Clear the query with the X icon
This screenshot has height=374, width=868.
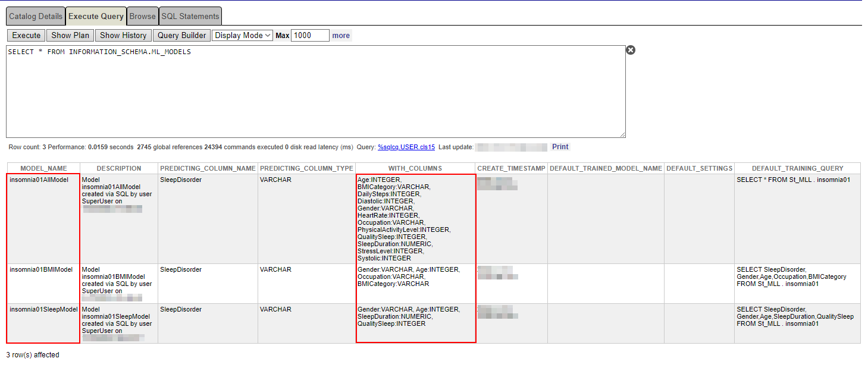[631, 50]
